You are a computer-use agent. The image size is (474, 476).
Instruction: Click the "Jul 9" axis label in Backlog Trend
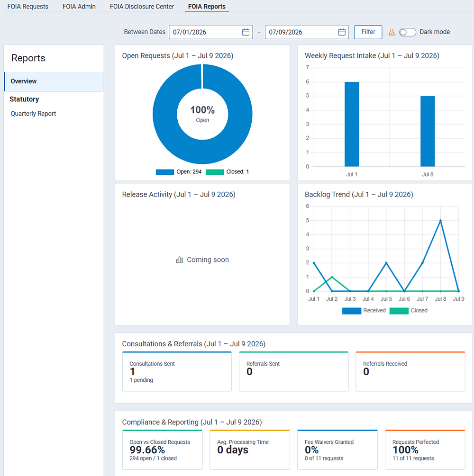458,299
